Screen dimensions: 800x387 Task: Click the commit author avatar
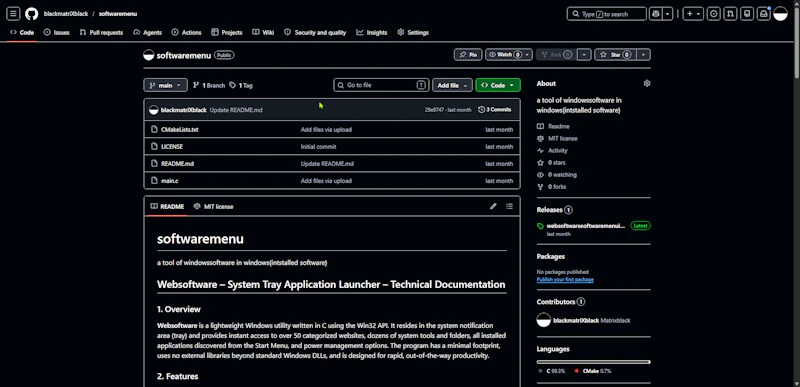click(154, 110)
